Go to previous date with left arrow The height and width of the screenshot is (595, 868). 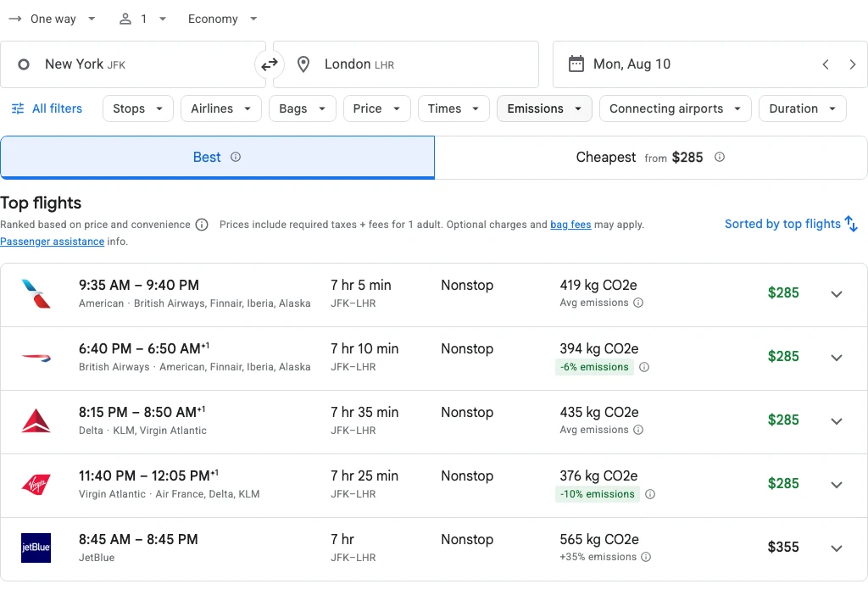click(826, 64)
